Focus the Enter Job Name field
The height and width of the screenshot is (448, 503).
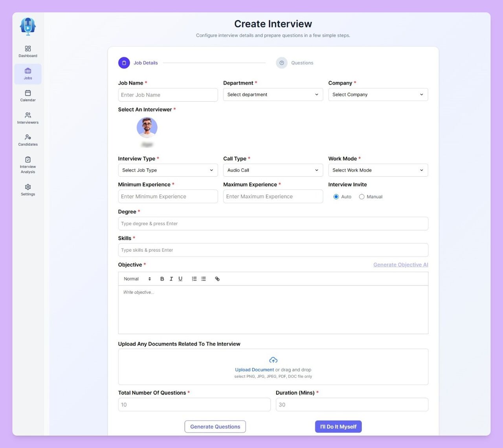click(x=168, y=95)
